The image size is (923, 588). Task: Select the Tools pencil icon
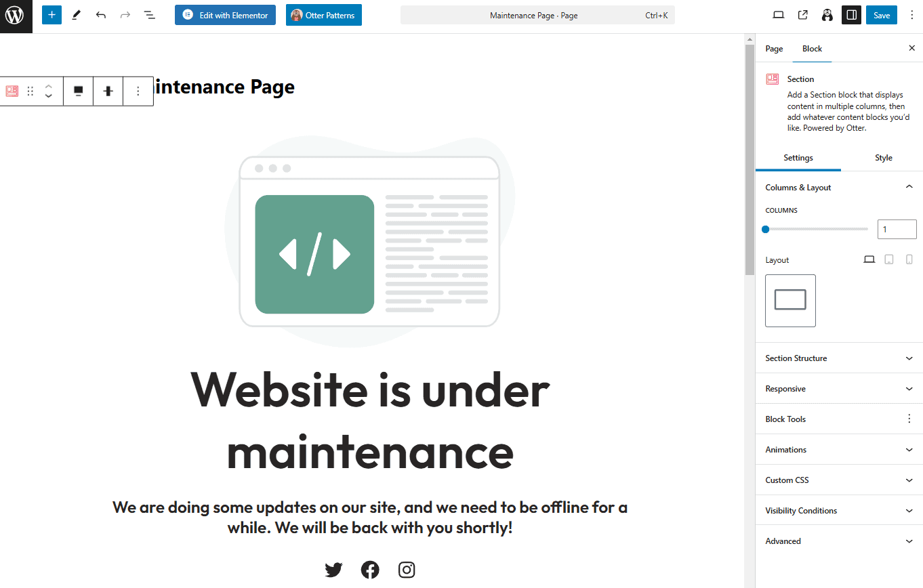[x=76, y=14]
